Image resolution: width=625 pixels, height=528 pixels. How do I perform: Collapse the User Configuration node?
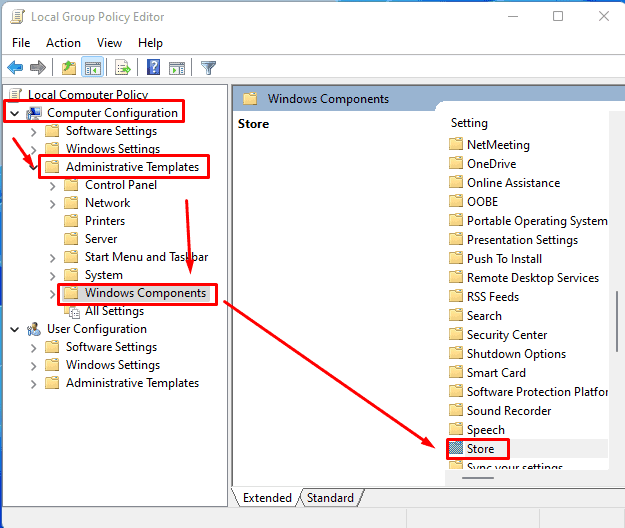tap(15, 330)
